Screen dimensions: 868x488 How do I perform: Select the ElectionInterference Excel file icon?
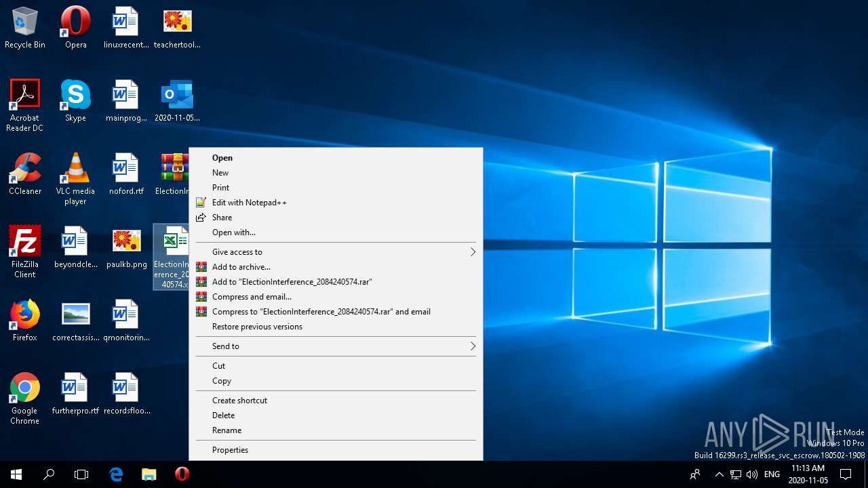coord(172,258)
